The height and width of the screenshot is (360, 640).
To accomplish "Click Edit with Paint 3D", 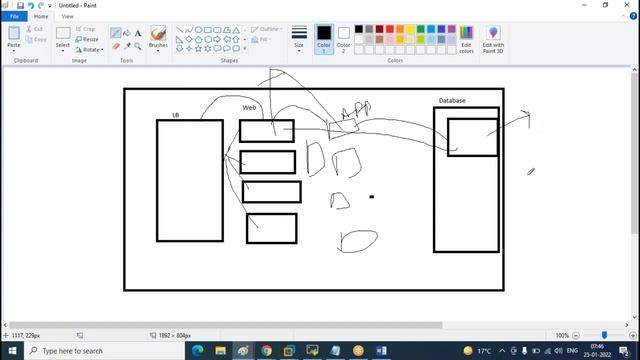I will pos(493,39).
